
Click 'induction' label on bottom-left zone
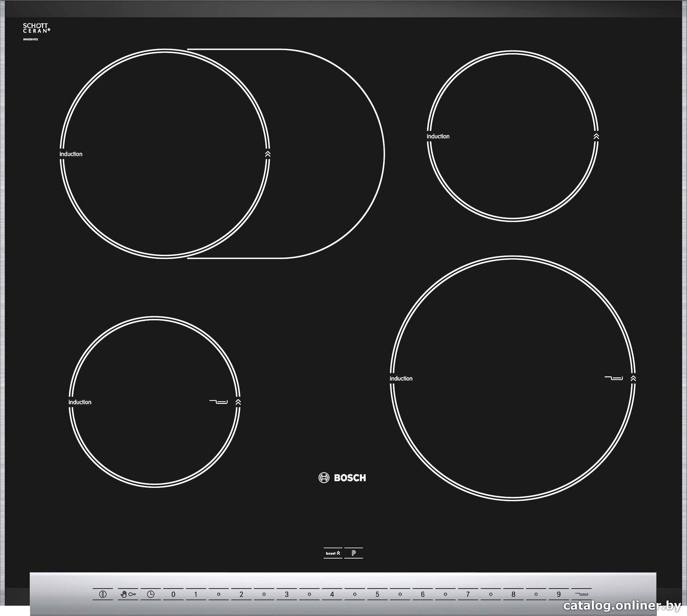[80, 402]
